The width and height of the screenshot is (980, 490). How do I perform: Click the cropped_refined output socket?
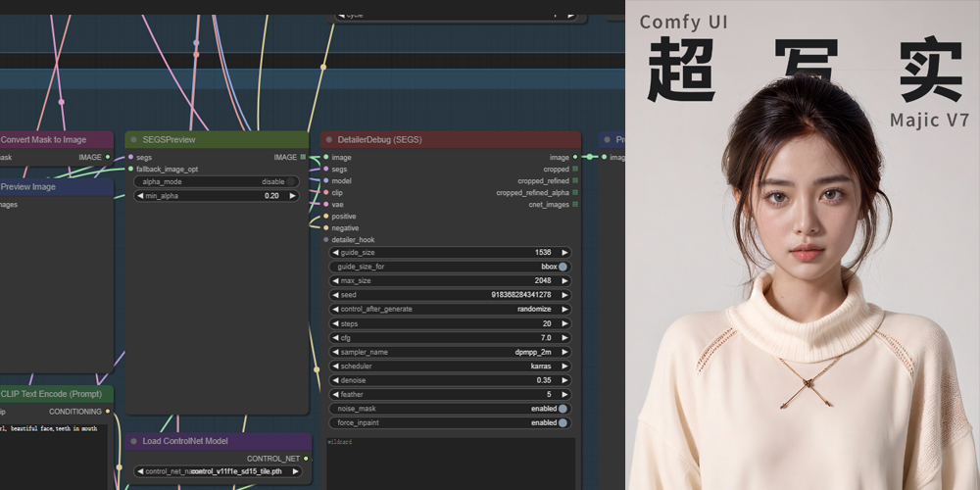click(575, 180)
